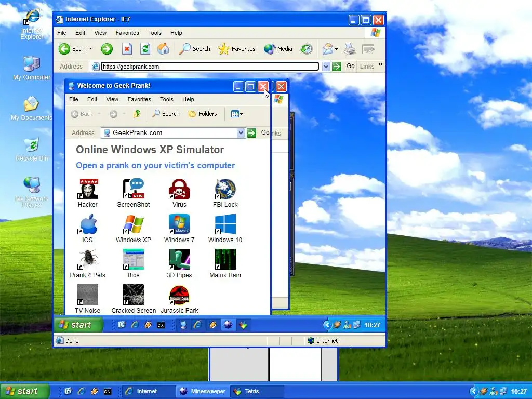Click the Up folder icon in Geek Prank window
The image size is (532, 399).
click(x=137, y=114)
